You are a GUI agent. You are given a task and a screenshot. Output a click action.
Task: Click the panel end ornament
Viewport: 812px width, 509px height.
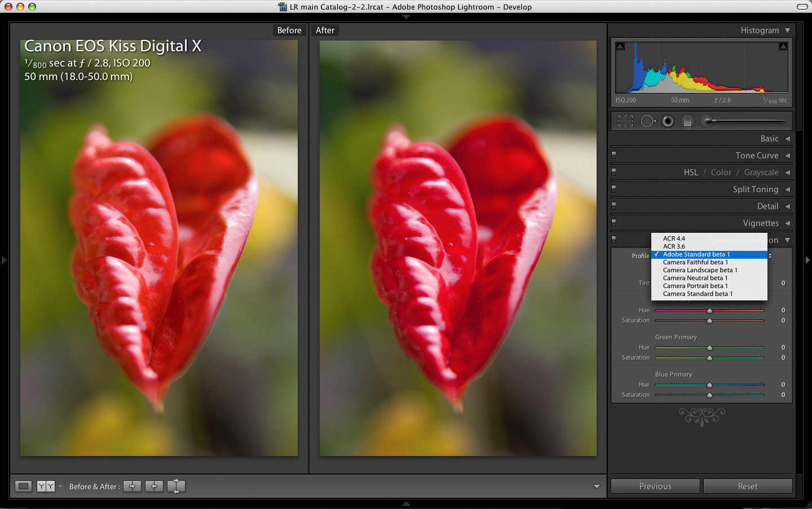point(701,417)
